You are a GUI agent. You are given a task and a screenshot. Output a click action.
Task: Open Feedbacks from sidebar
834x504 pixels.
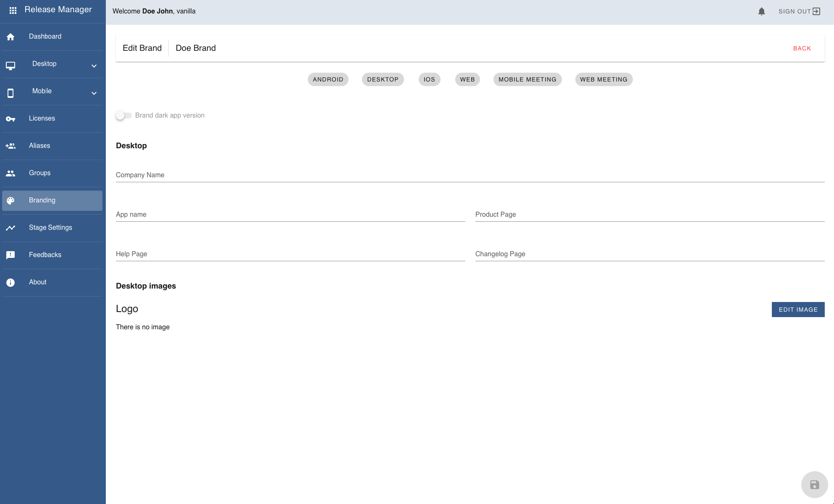pos(52,255)
